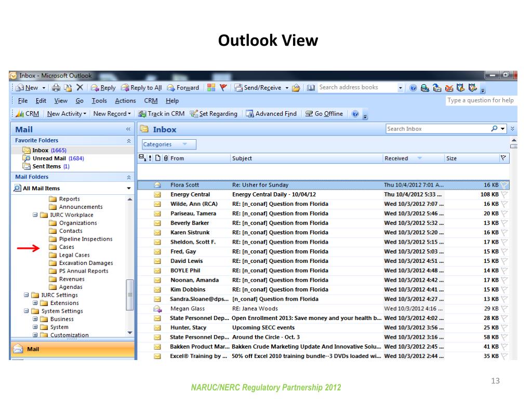Click the Send/Receive icon
This screenshot has height=399, width=532.
coord(238,87)
